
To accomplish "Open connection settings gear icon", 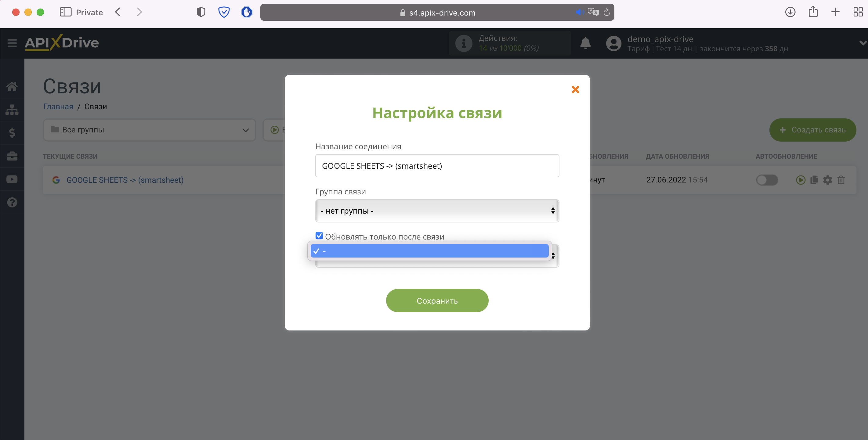I will point(827,180).
